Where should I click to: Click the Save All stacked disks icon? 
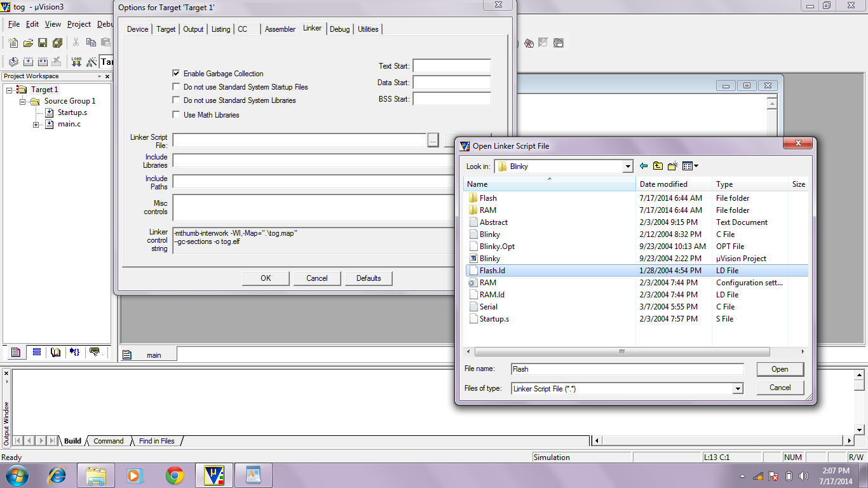pyautogui.click(x=58, y=43)
